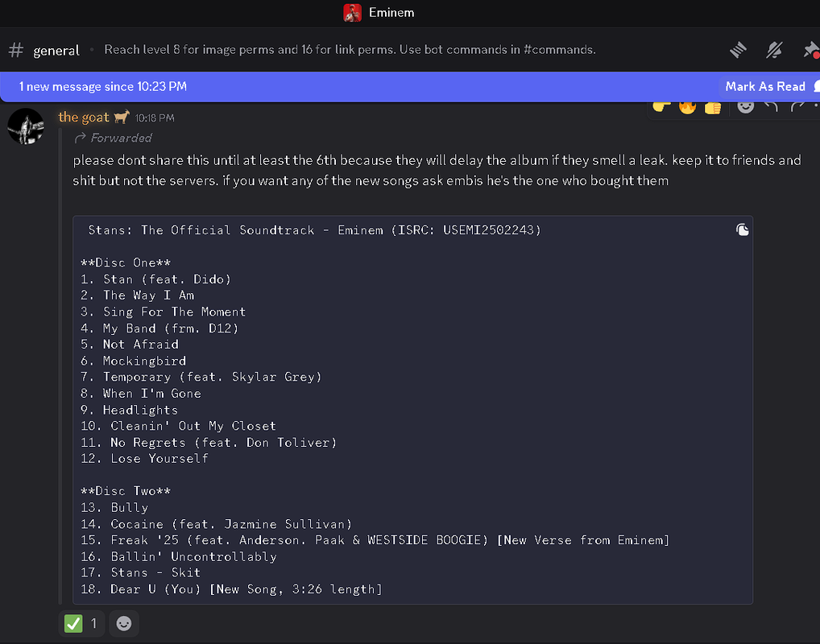820x644 pixels.
Task: Click track '3. Sing For The Moment'
Action: (x=164, y=312)
